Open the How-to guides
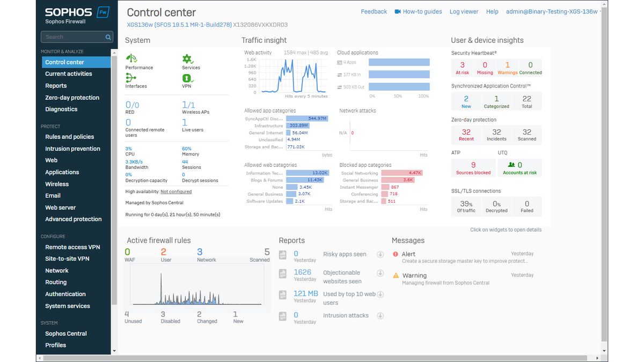 [x=422, y=11]
